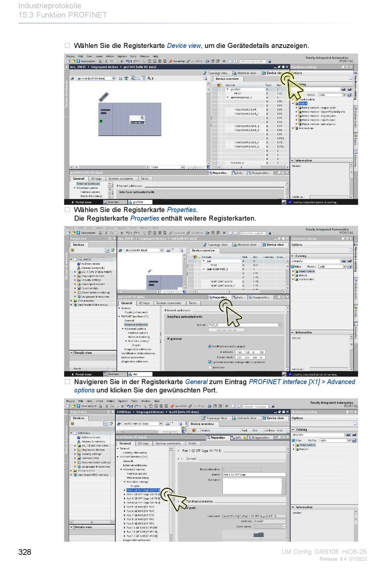Click 'Interface options' in brs40 properties tree
This screenshot has height=569, width=392.
[x=137, y=474]
